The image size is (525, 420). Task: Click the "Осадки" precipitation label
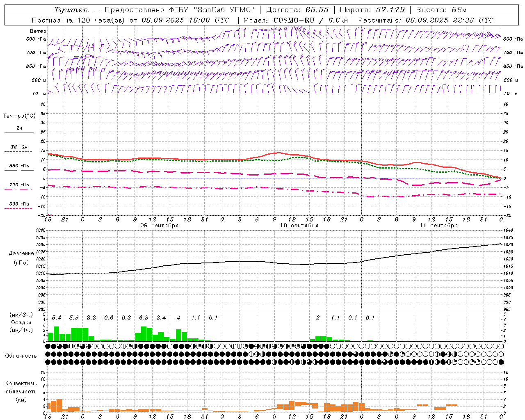click(21, 323)
